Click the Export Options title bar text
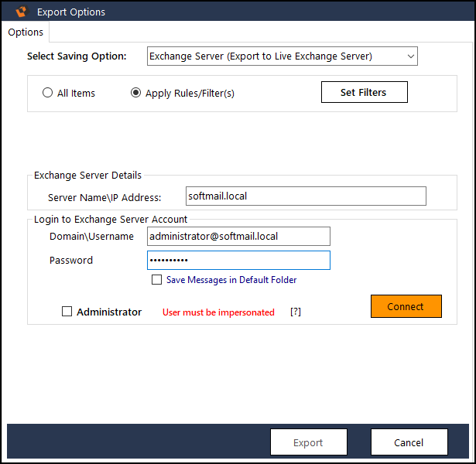 point(71,12)
